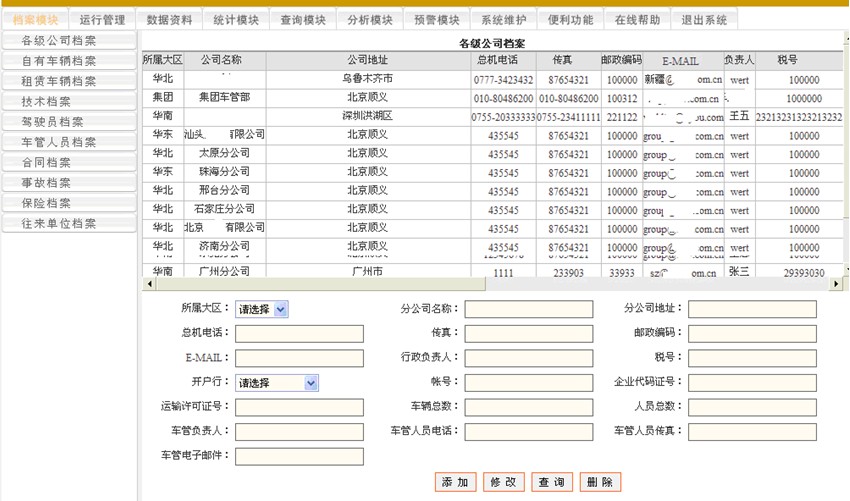Select the 珠海分公司 row
The height and width of the screenshot is (501, 850).
tap(492, 172)
